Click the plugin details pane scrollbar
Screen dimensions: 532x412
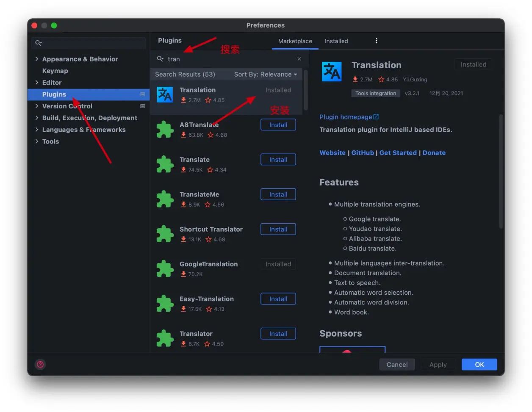[501, 171]
